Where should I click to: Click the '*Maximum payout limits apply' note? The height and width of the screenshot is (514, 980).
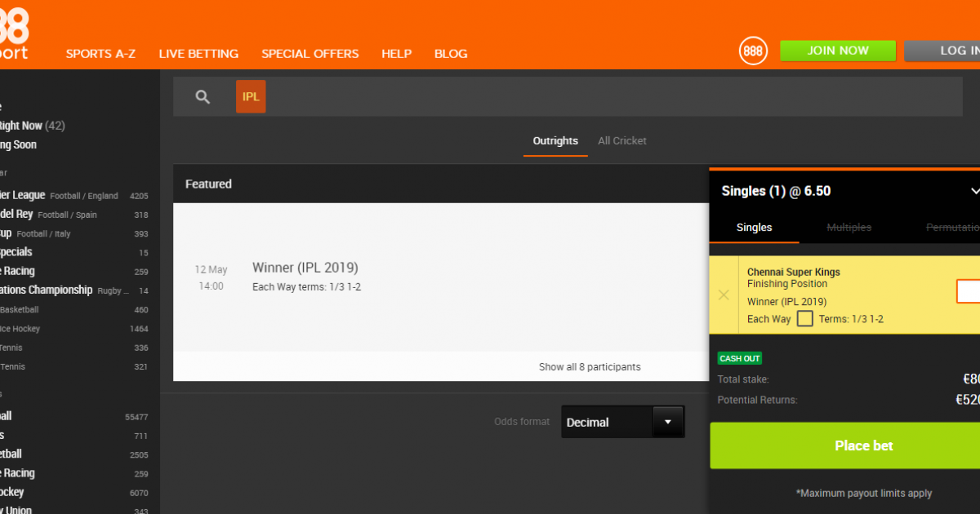[864, 493]
